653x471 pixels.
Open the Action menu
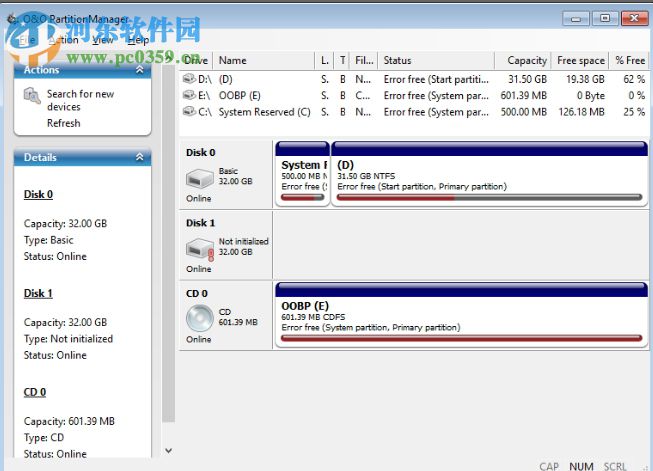(x=63, y=40)
